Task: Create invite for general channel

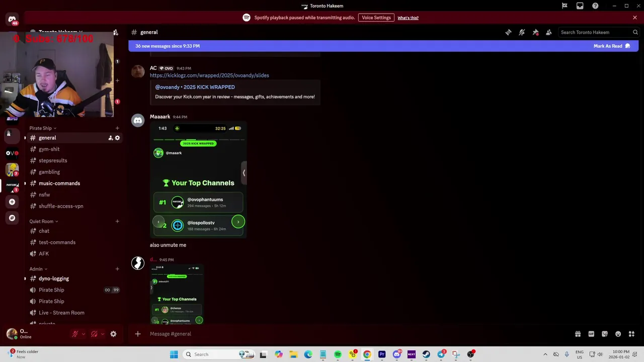Action: 110,138
